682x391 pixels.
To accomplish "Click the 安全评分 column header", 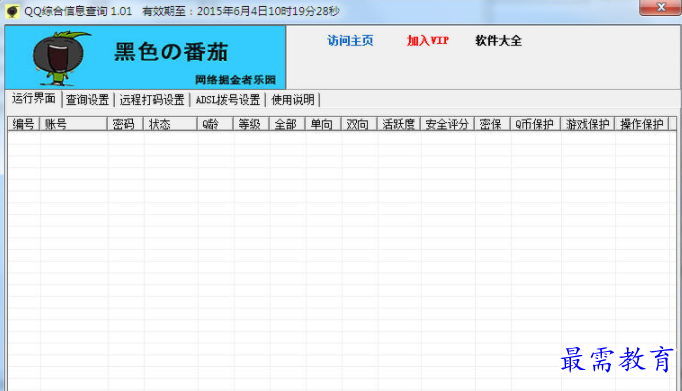I will tap(447, 124).
